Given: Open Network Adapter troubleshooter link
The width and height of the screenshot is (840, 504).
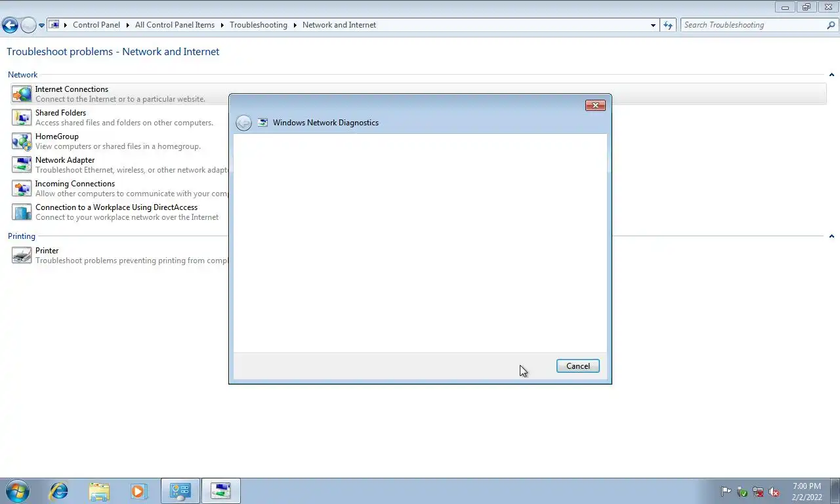Looking at the screenshot, I should tap(65, 160).
